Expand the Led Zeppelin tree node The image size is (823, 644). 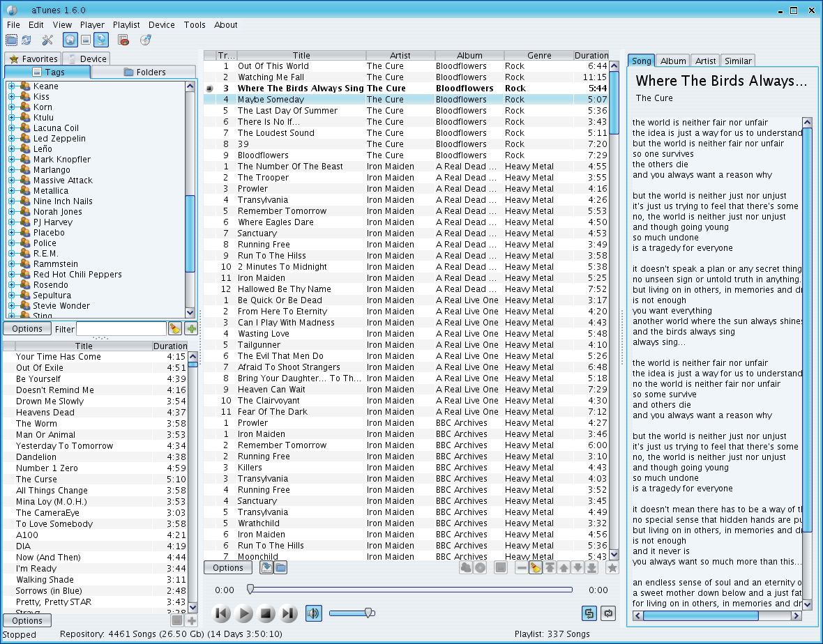[12, 139]
